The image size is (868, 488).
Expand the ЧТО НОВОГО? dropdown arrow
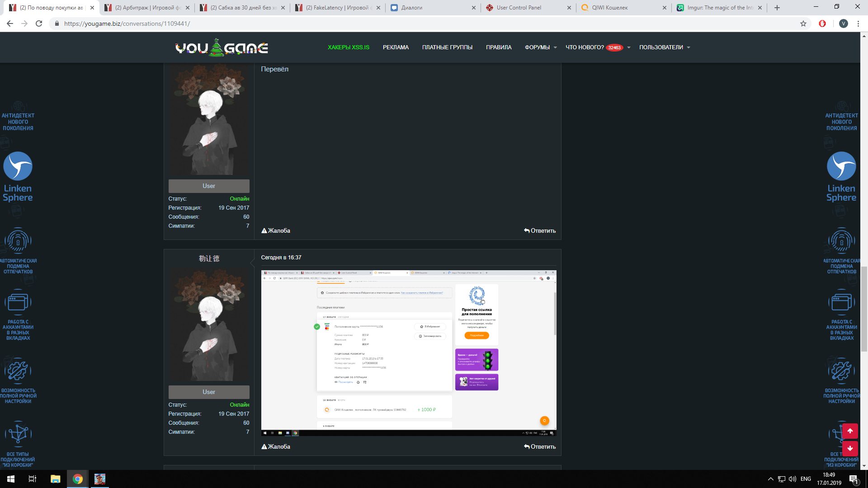pyautogui.click(x=628, y=47)
